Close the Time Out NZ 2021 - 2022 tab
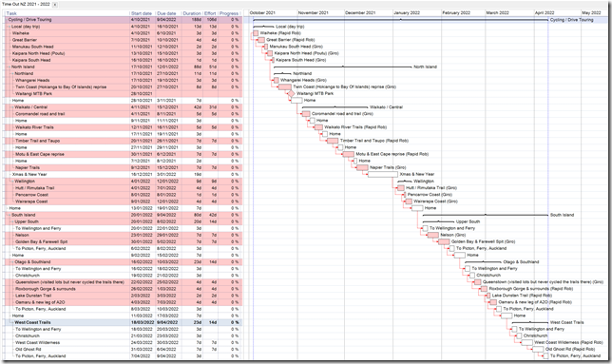Screen dimensions: 612x364 55,5
